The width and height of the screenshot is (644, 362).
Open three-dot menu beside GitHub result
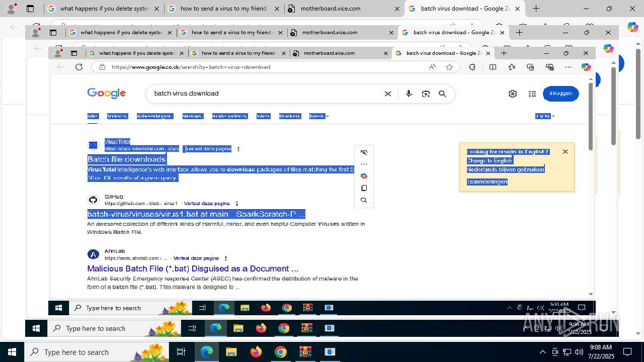[x=236, y=204]
